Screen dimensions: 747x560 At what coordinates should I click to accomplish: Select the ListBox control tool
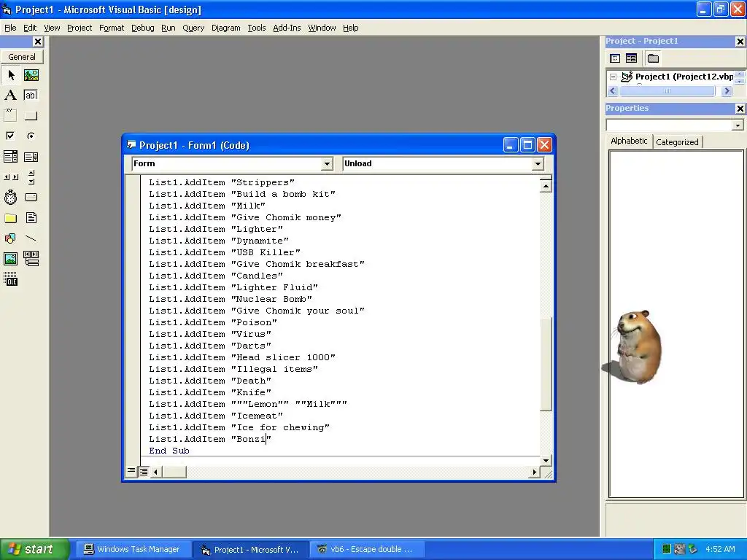click(x=31, y=156)
